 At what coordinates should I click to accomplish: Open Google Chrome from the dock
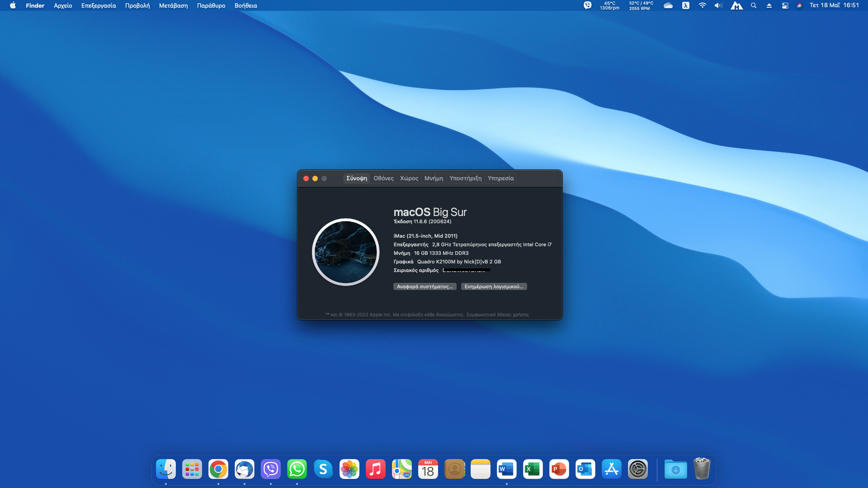point(218,469)
